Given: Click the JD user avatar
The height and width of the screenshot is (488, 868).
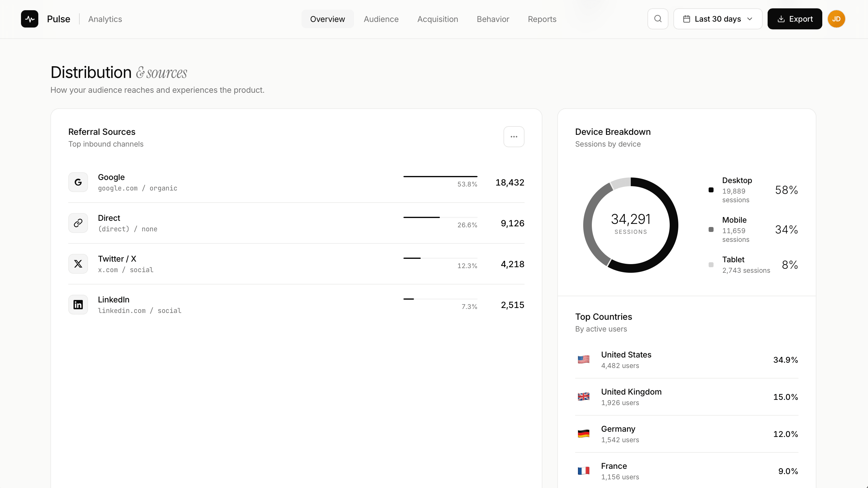Looking at the screenshot, I should 836,19.
